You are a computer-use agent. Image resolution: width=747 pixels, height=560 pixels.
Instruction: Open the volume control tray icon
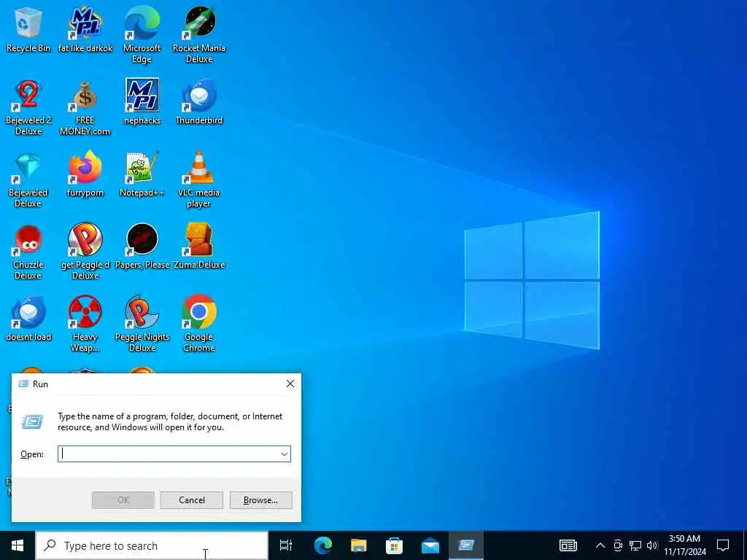652,545
